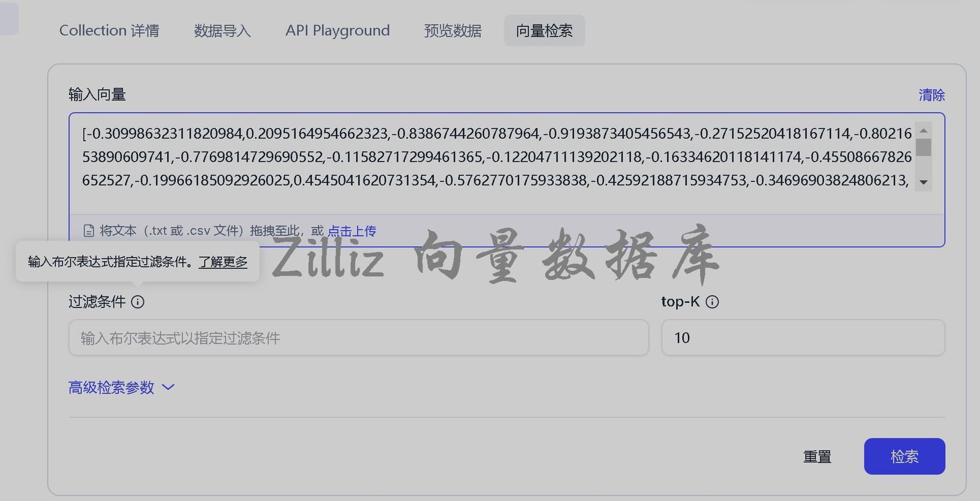Go to the API Playground tab
This screenshot has width=980, height=501.
click(x=337, y=31)
